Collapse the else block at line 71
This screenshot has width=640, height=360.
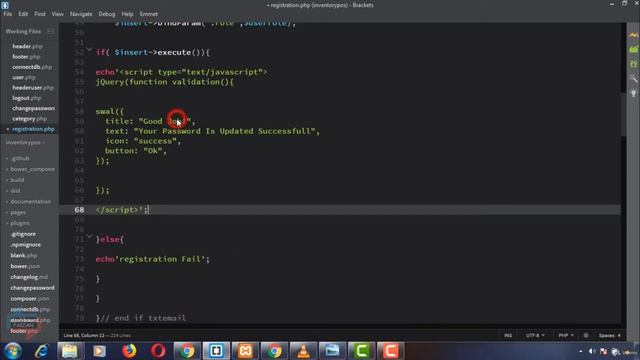tap(89, 237)
